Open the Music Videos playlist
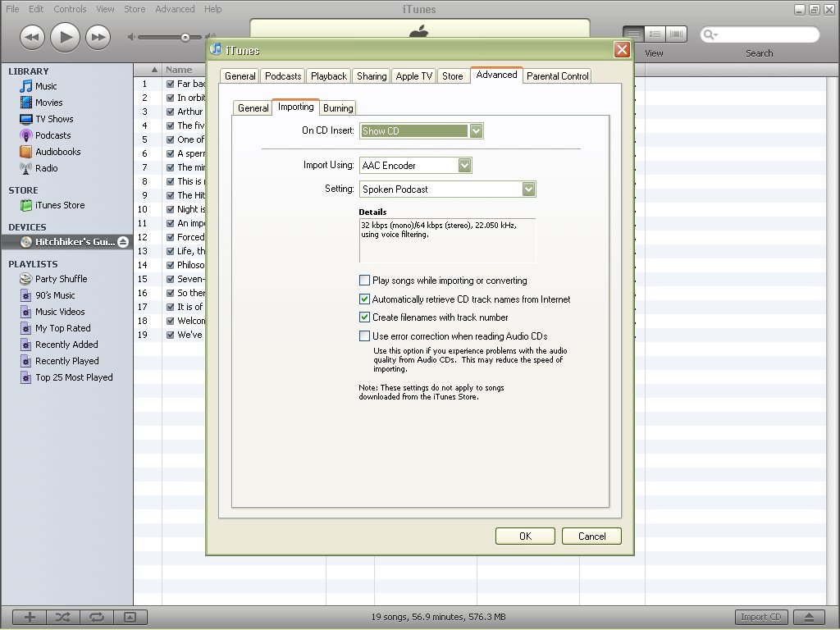This screenshot has height=630, width=840. click(60, 312)
